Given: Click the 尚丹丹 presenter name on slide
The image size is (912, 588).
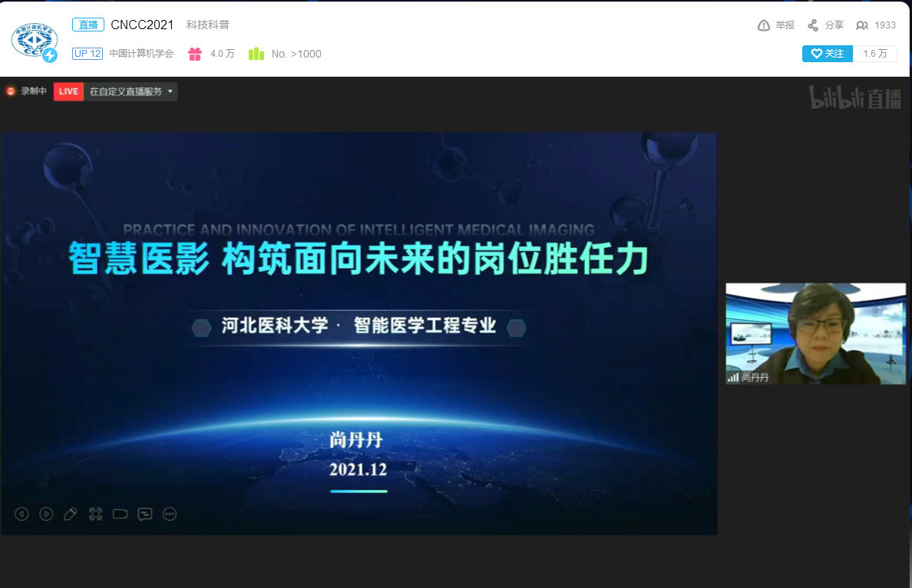Looking at the screenshot, I should (x=356, y=441).
